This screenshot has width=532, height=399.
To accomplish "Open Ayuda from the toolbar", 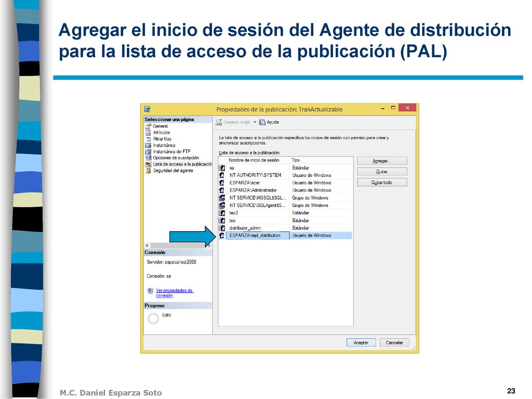I will (269, 122).
